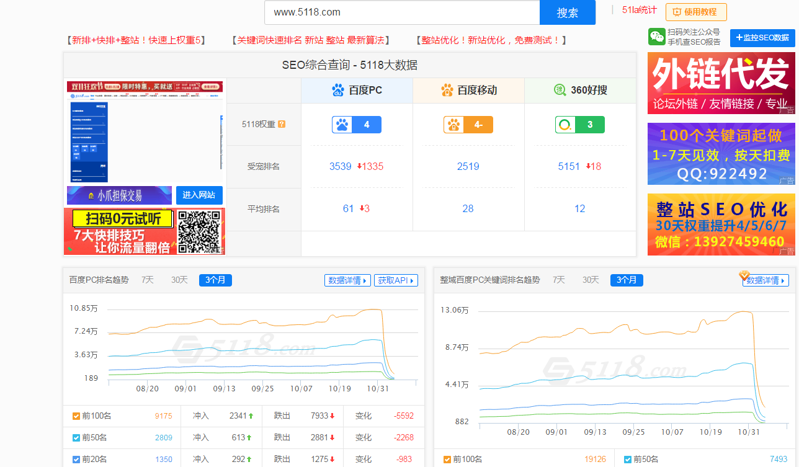Click the 跌出 2881 down arrow indicator
The image size is (799, 467).
[332, 437]
